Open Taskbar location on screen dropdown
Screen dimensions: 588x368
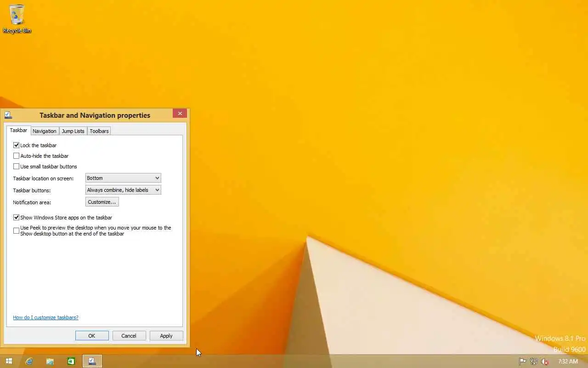pos(123,178)
